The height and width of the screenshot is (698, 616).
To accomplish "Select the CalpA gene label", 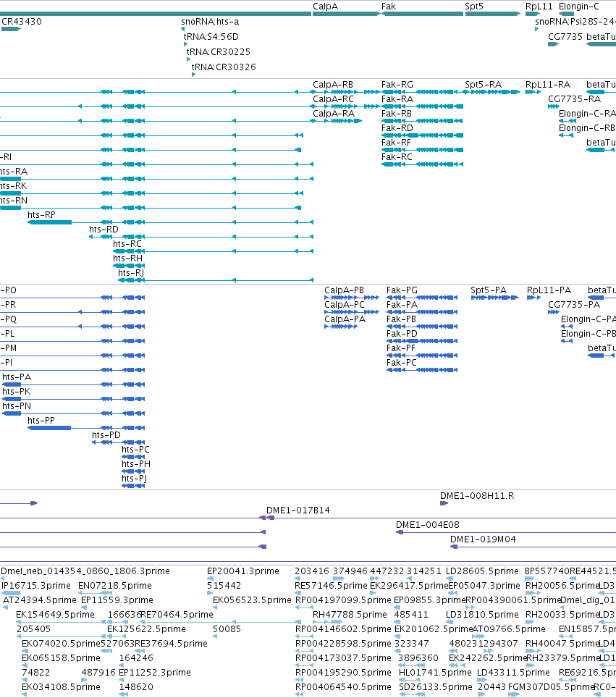I will click(325, 7).
